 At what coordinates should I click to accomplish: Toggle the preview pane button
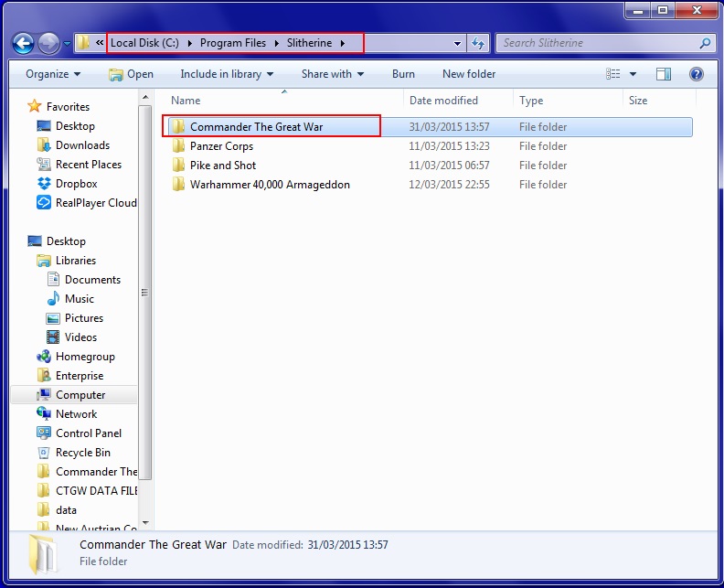(664, 74)
